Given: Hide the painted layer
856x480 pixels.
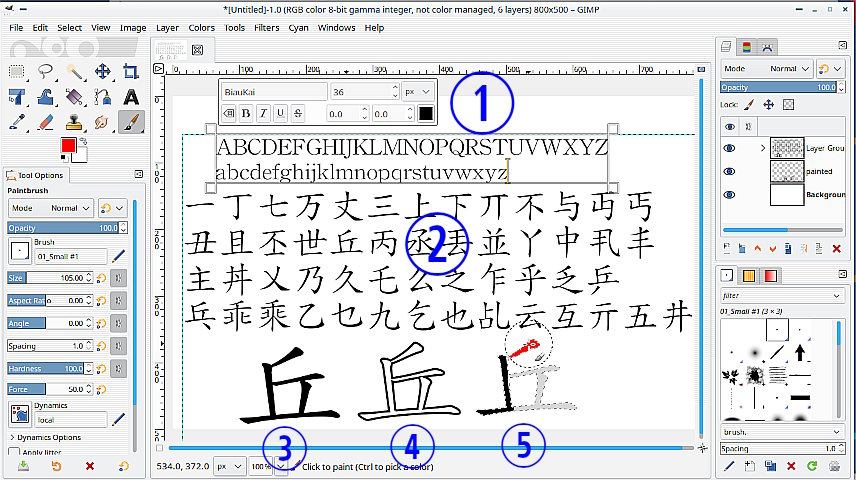Looking at the screenshot, I should point(729,171).
